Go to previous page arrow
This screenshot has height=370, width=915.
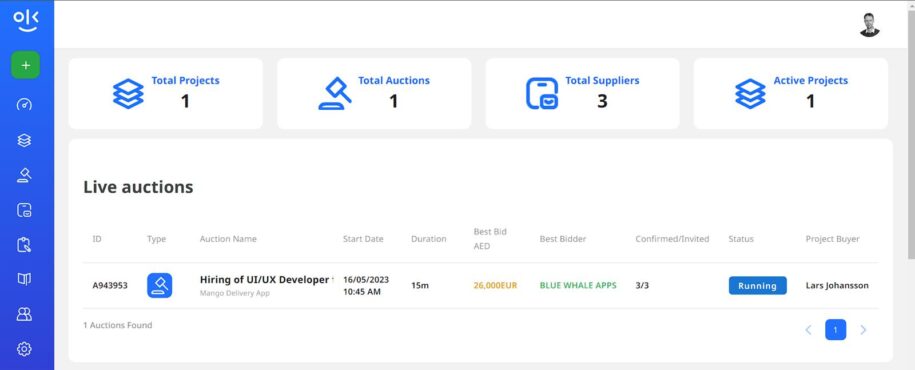click(808, 330)
